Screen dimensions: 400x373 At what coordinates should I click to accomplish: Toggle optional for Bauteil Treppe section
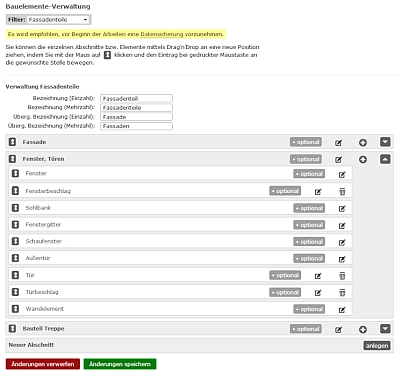pyautogui.click(x=306, y=329)
